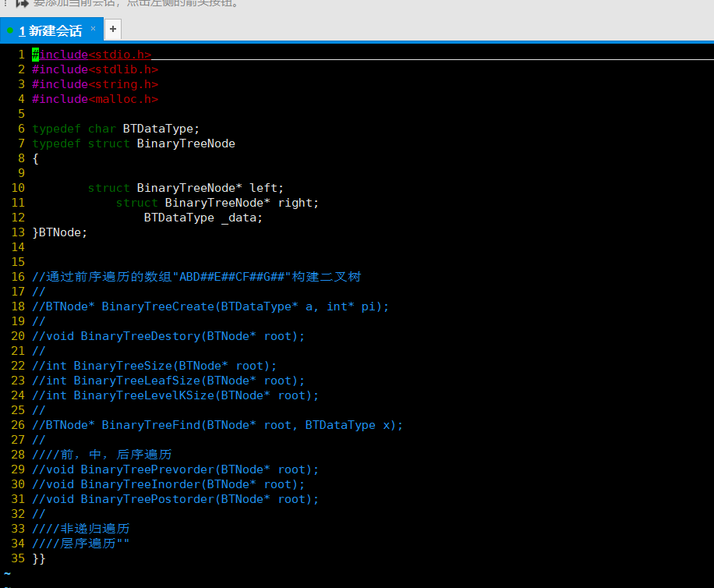Click the + button to open a new tab

click(112, 30)
